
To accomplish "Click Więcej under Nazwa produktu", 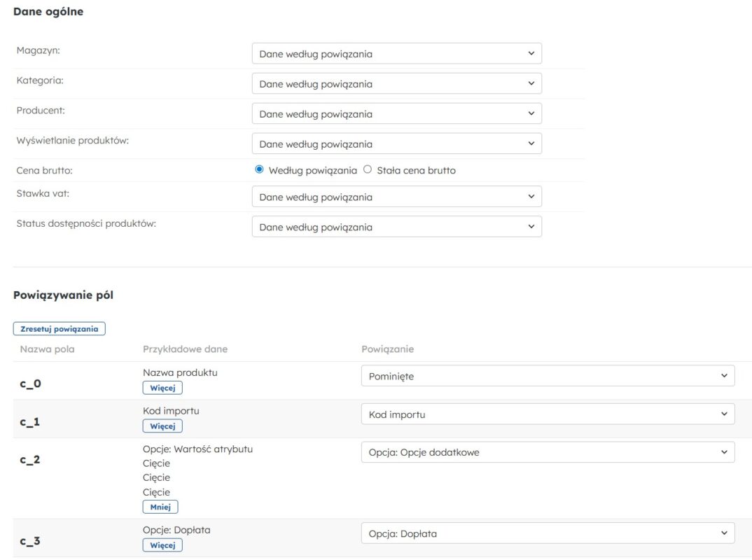I will pos(162,388).
